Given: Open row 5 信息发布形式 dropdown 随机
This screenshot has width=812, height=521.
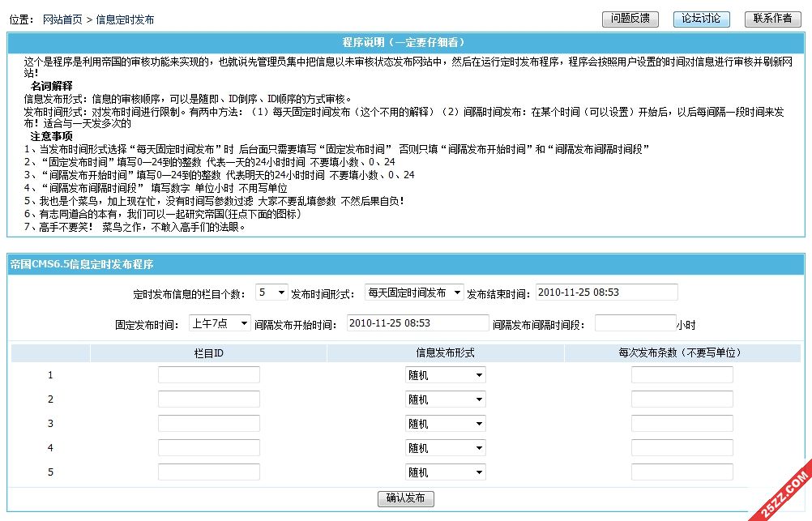Looking at the screenshot, I should click(x=446, y=472).
